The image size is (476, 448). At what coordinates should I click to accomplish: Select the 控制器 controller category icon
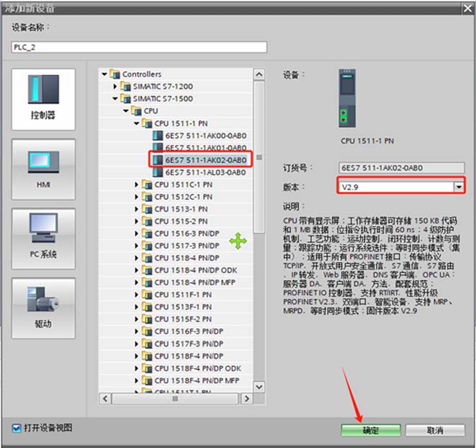[43, 99]
